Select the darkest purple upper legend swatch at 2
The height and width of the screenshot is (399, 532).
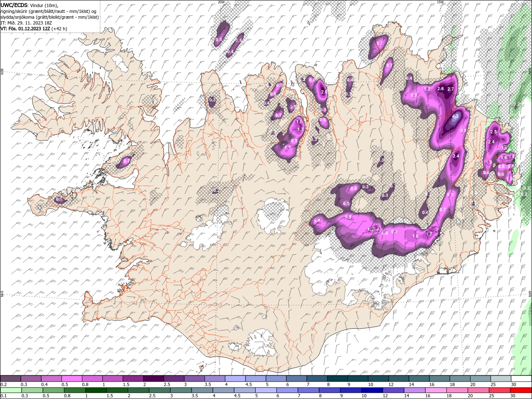click(154, 379)
